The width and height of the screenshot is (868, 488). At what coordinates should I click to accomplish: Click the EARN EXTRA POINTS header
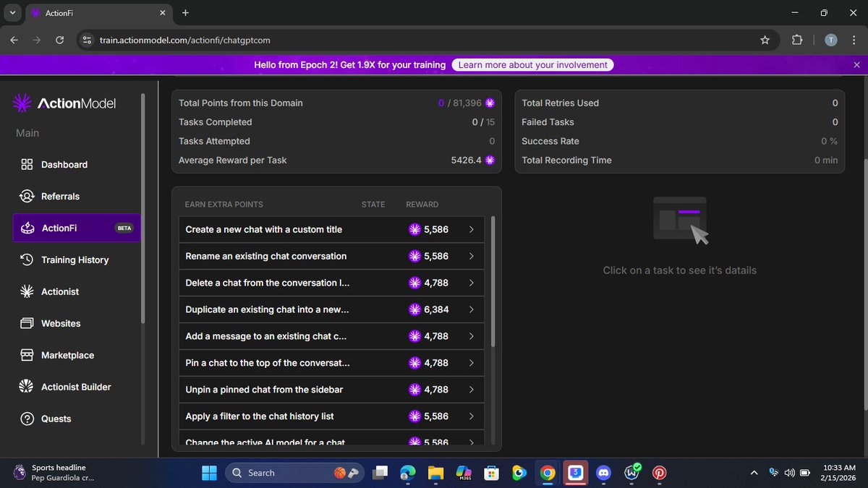click(224, 205)
